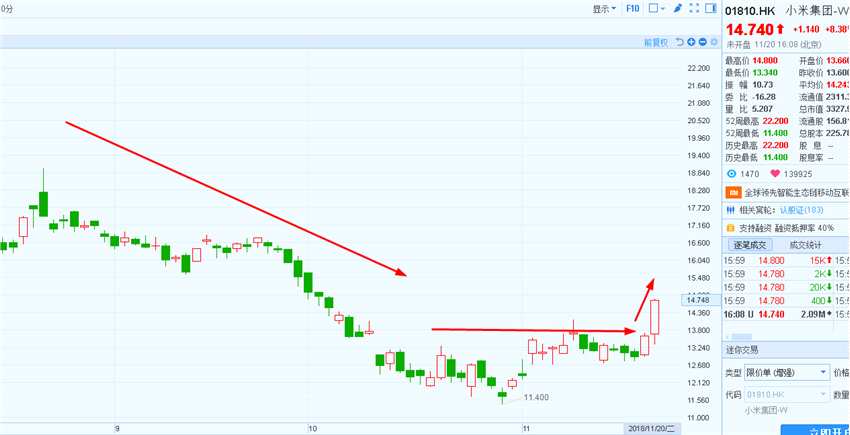Click the margin financing support icon
This screenshot has width=850, height=435.
730,228
